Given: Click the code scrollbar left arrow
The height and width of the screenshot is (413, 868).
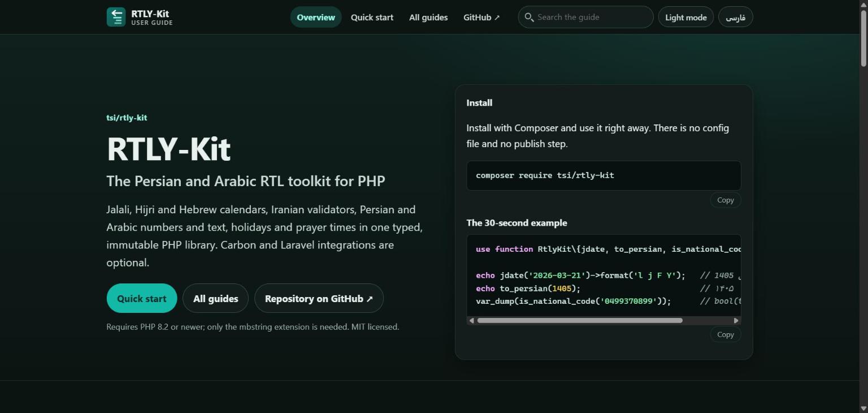Looking at the screenshot, I should pos(472,320).
